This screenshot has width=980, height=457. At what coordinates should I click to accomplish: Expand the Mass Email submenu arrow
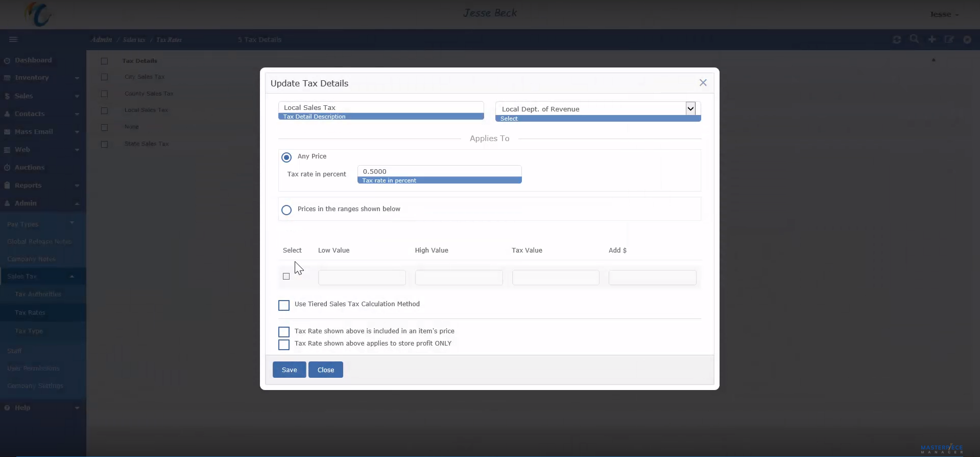tap(77, 132)
